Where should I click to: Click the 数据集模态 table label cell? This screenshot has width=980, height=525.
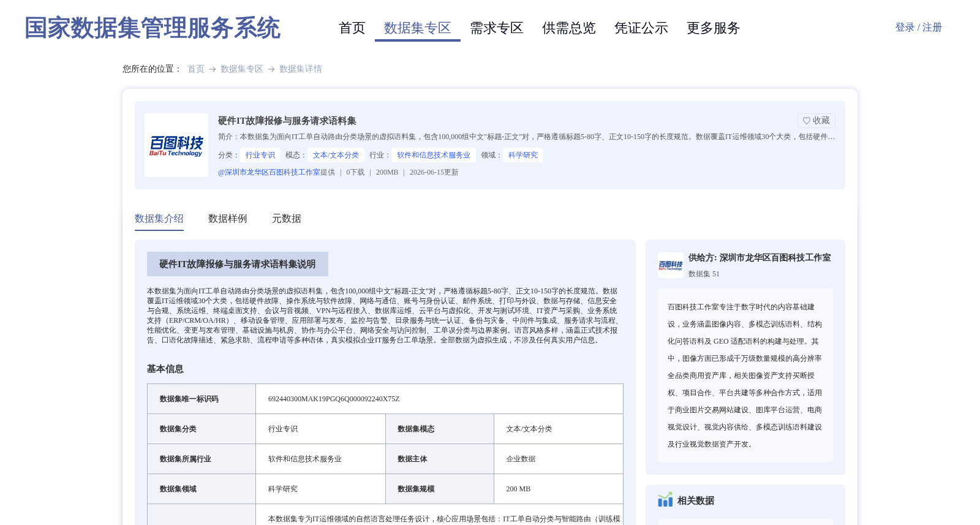(440, 429)
